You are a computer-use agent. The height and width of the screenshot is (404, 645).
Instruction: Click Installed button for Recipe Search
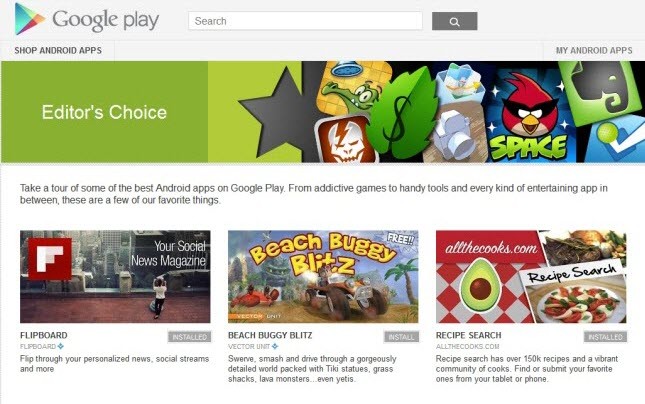(x=606, y=337)
